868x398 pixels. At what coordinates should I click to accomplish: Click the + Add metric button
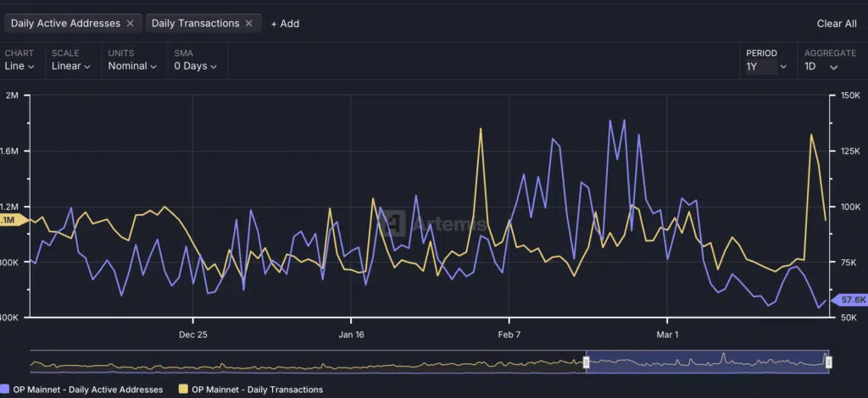tap(285, 24)
